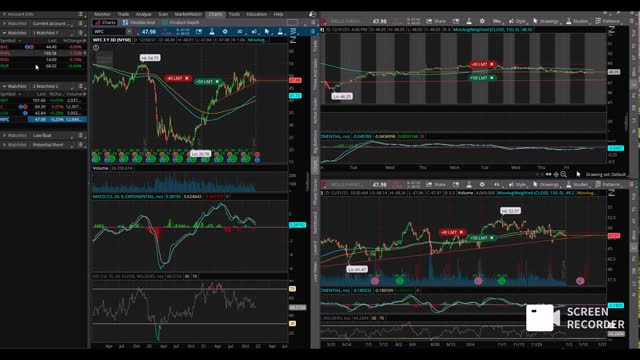Select the highlighted WFC row in Watchlist 2

43,119
